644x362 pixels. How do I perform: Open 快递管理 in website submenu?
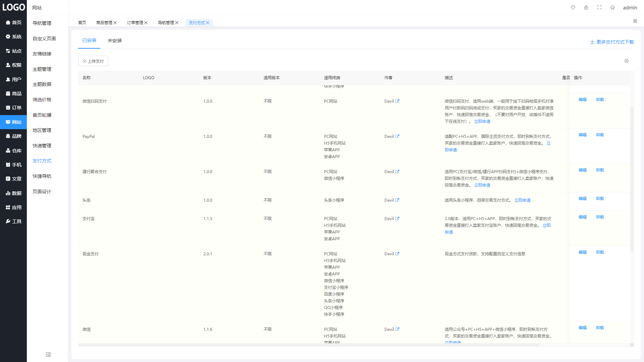coord(42,146)
